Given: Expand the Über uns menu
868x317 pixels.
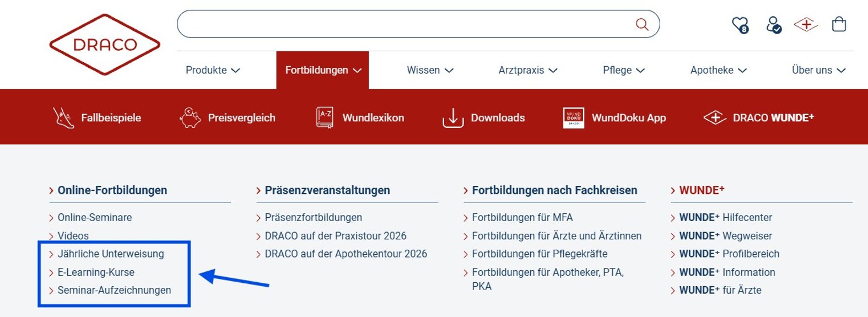Looking at the screenshot, I should (x=818, y=70).
